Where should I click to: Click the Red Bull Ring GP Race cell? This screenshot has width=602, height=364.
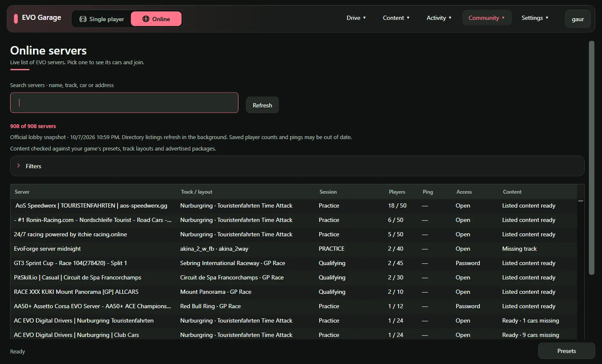211,307
